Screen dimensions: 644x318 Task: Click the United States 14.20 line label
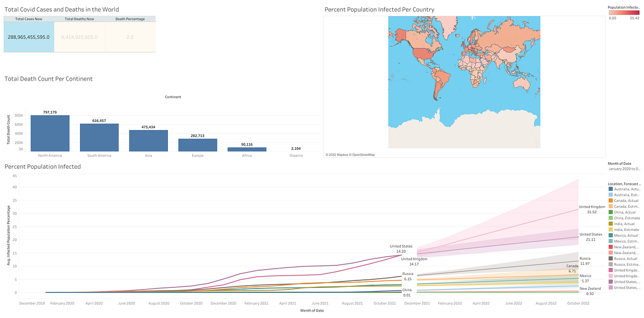[x=401, y=249]
